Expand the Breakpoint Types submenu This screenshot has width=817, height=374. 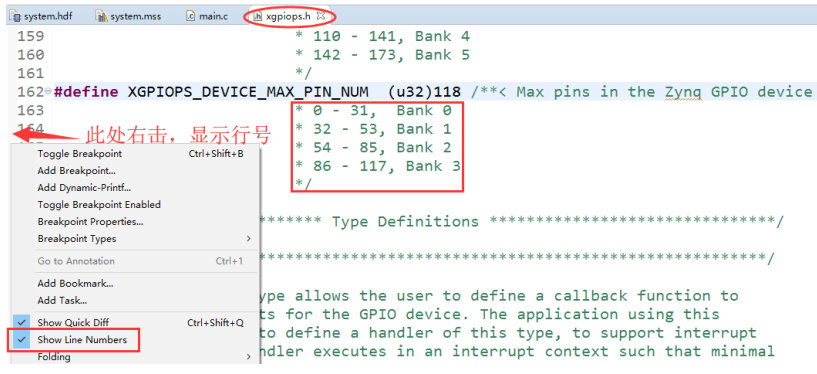click(x=135, y=239)
